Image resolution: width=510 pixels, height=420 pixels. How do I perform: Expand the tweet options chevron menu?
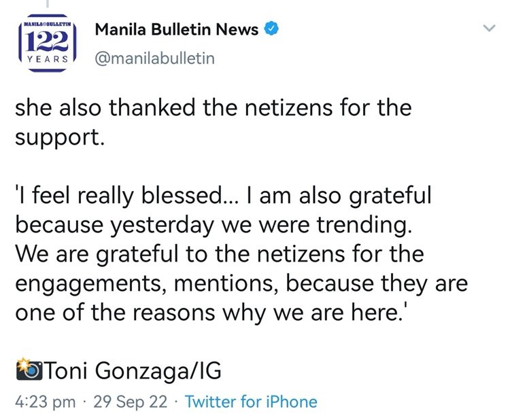[489, 28]
